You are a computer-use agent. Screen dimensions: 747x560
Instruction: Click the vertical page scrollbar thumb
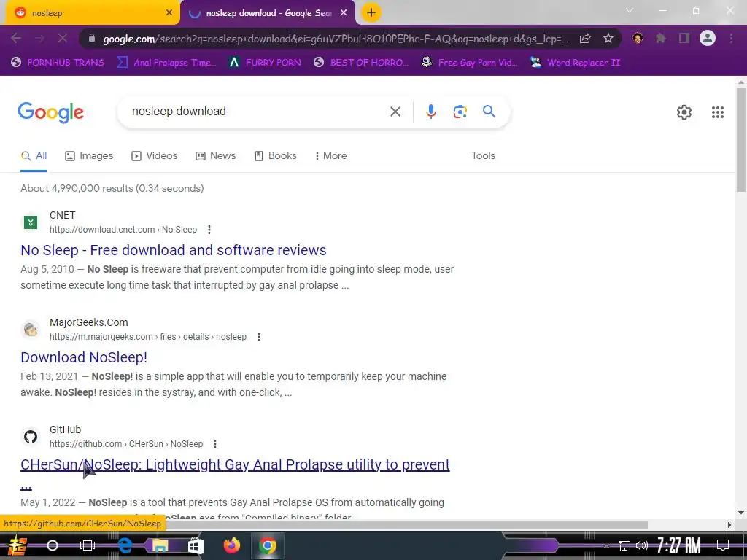(741, 139)
